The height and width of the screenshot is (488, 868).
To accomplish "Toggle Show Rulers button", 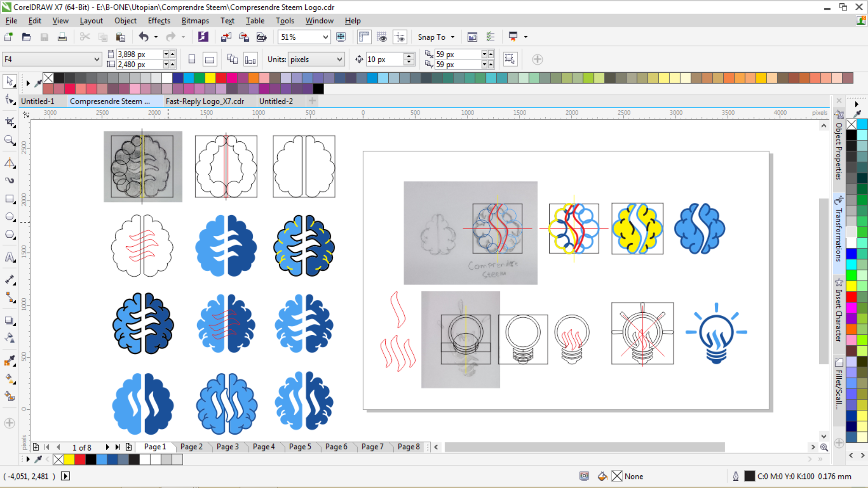I will pyautogui.click(x=364, y=37).
